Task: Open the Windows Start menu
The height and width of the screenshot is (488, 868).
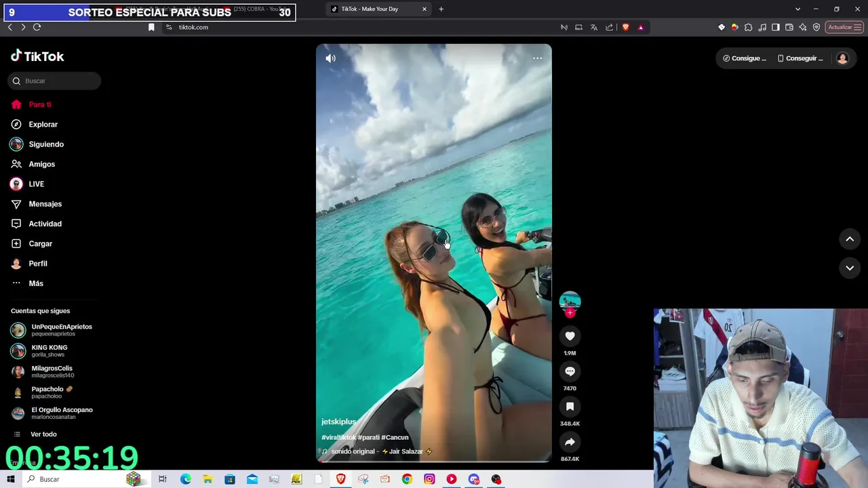Action: (x=10, y=479)
